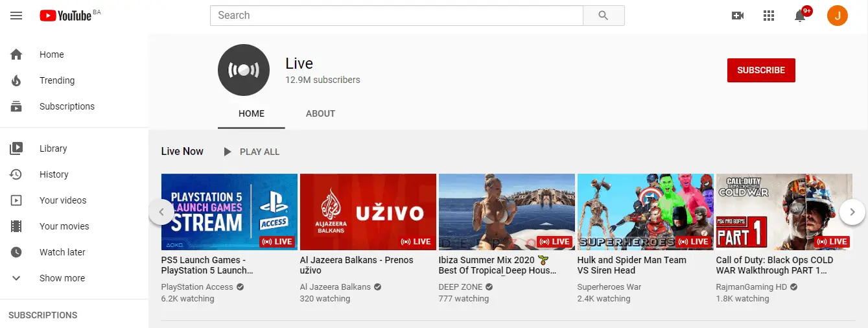Viewport: 868px width, 328px height.
Task: Open PlayStation 5 Launch Games Stream thumbnail
Action: point(229,212)
